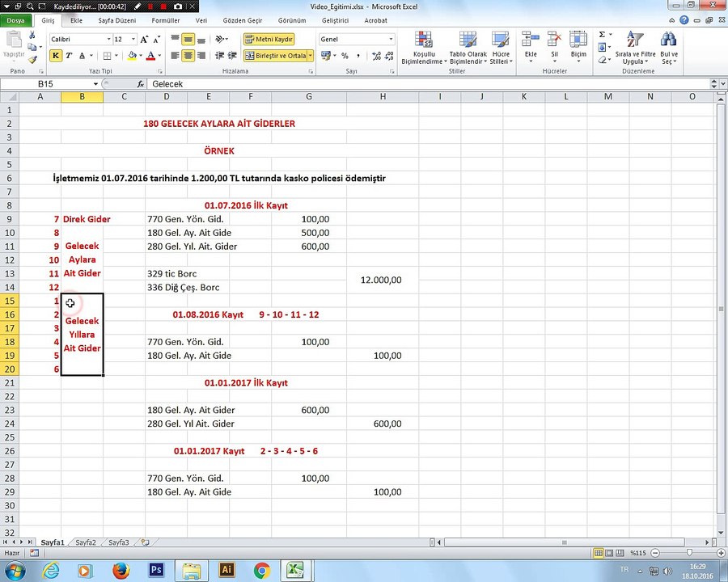
Task: Toggle the Metni Kaydır wrap text button
Action: (269, 40)
